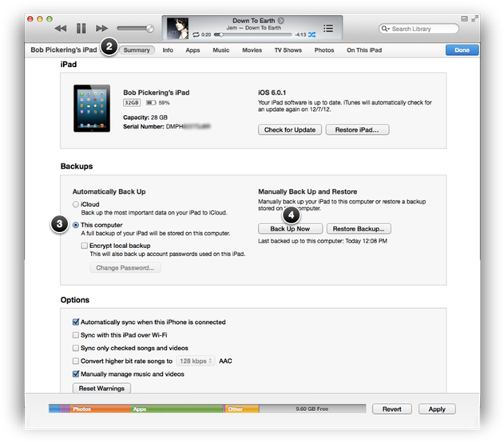Select This computer backup option

click(76, 225)
